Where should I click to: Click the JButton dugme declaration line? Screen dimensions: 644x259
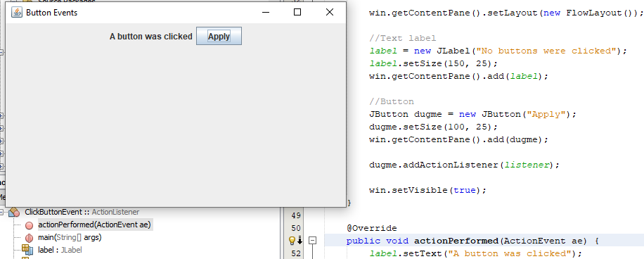(x=472, y=114)
